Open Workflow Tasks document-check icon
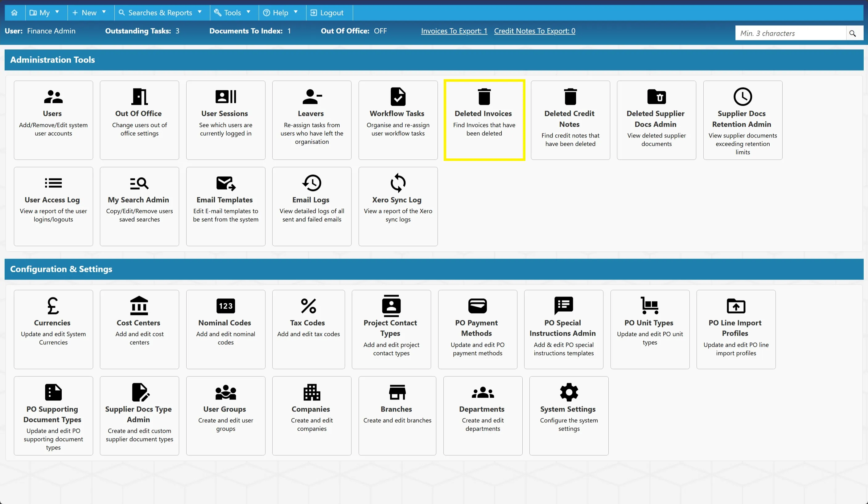The image size is (868, 504). point(398,97)
